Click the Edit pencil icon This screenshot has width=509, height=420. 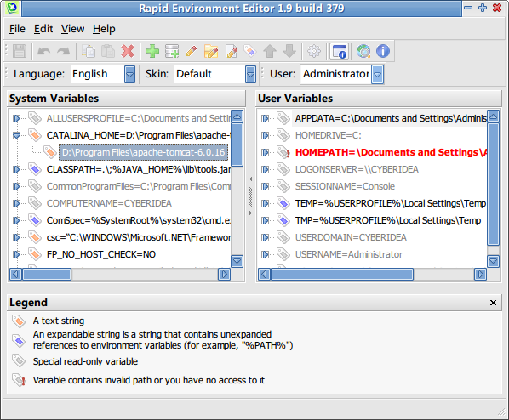coord(192,51)
